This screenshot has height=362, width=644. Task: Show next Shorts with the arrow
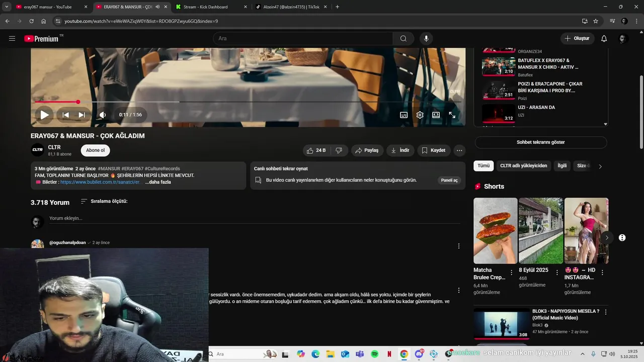click(x=607, y=237)
